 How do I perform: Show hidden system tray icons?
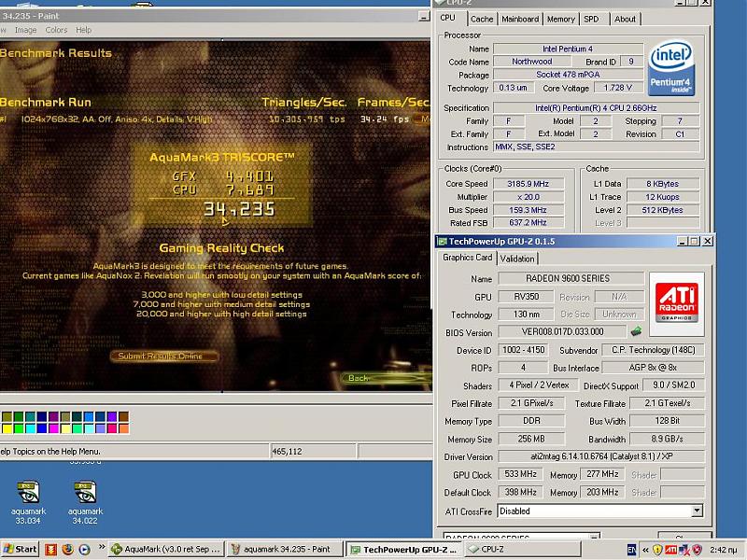point(645,550)
